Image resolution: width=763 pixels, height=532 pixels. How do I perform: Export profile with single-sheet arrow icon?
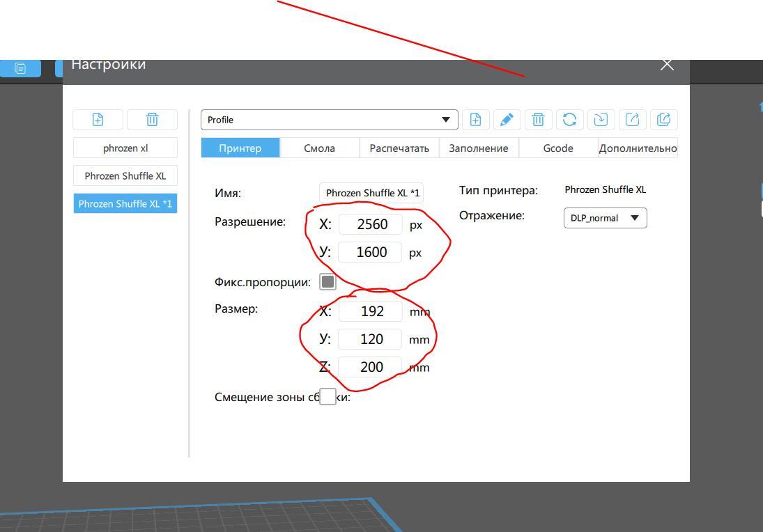632,120
